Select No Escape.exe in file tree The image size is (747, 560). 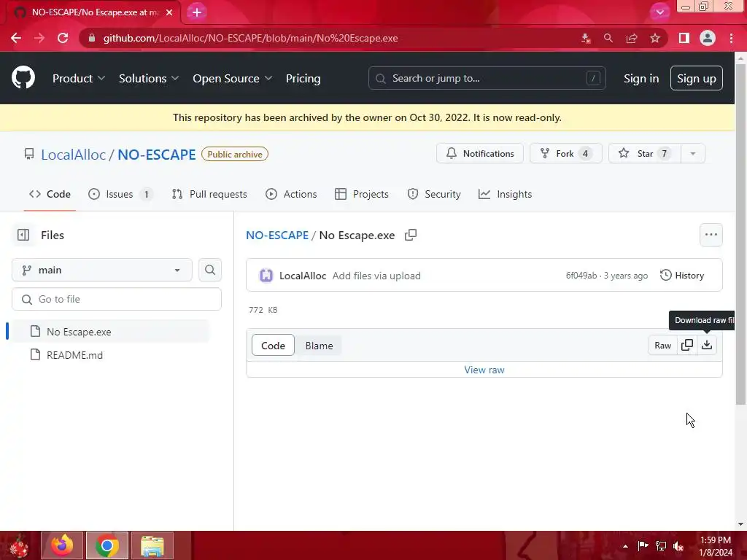(x=109, y=332)
